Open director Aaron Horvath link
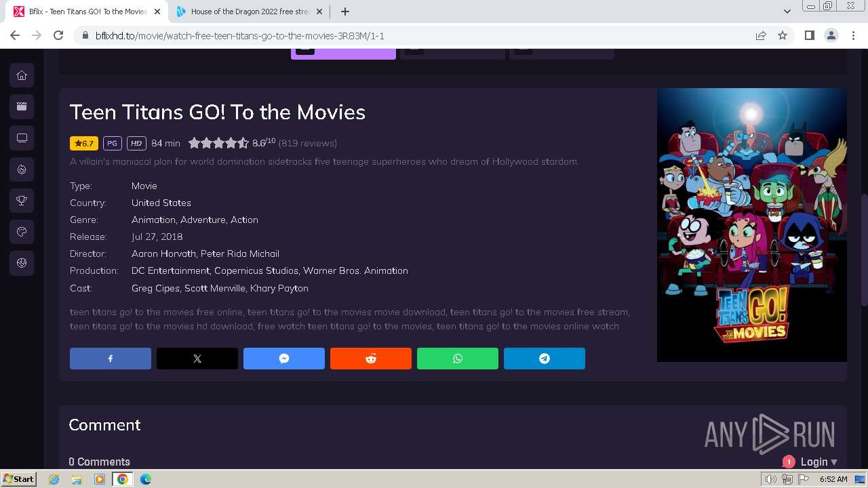Viewport: 868px width, 488px height. point(163,253)
